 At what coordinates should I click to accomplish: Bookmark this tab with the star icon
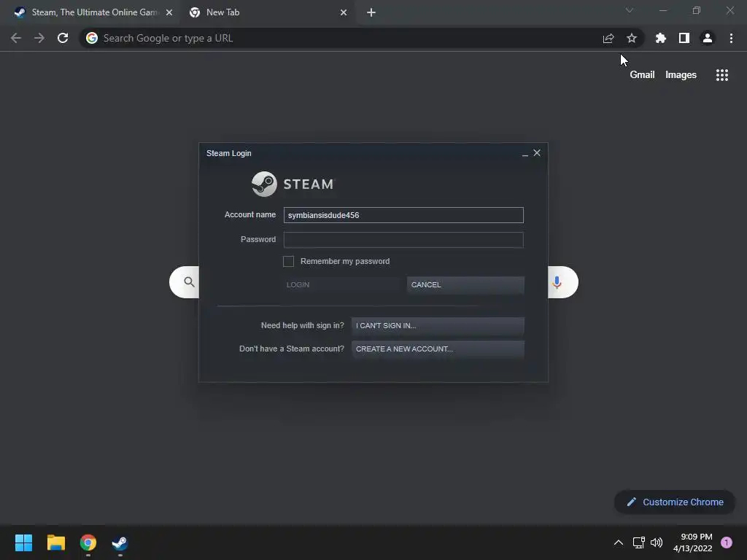pyautogui.click(x=632, y=38)
